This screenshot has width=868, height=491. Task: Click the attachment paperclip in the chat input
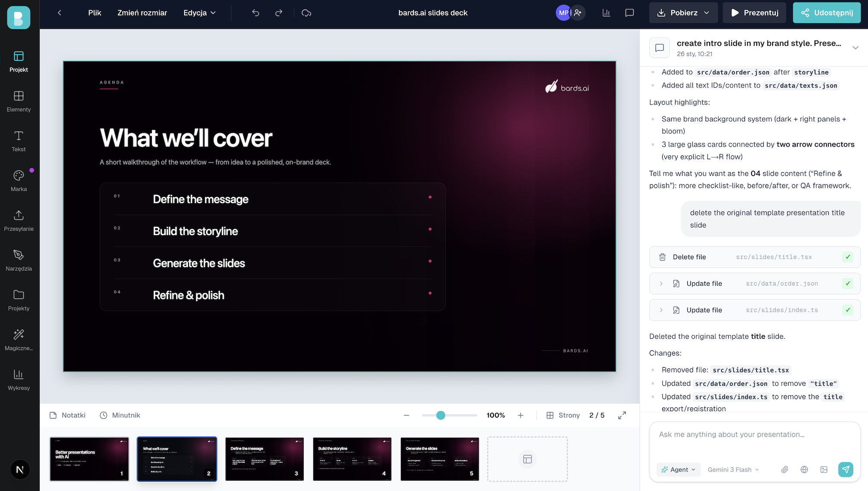pyautogui.click(x=785, y=469)
